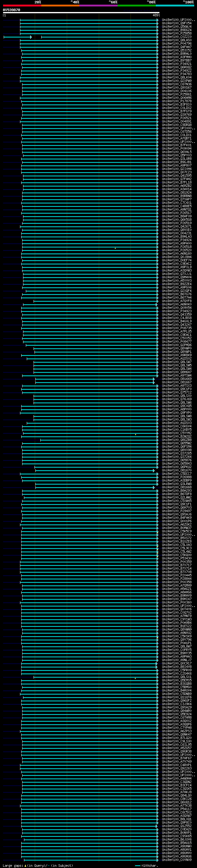Viewport: 197px width, 868px height.
Task: Click the query end position 489
Action: [x=155, y=15]
